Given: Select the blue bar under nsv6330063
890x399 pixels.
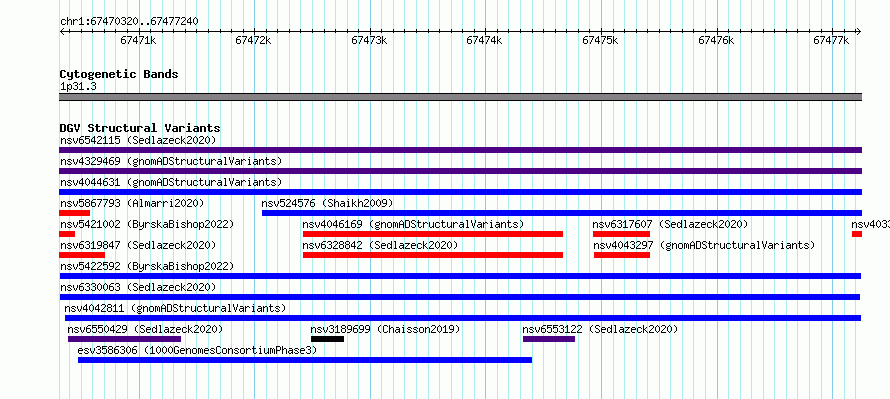Looking at the screenshot, I should pos(460,297).
